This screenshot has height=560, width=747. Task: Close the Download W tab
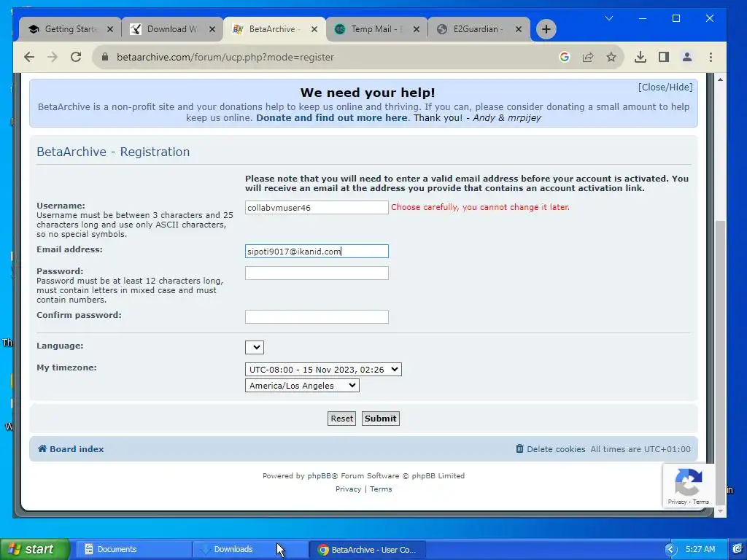[x=212, y=29]
